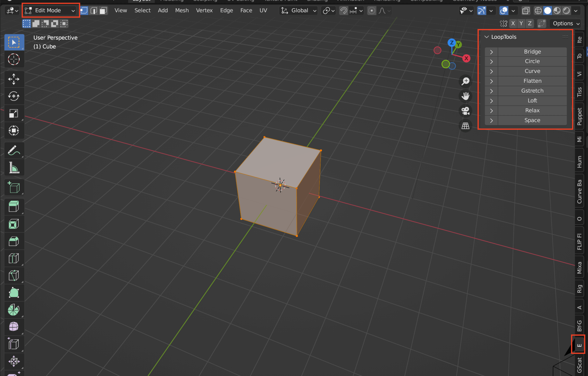Click the Relax LoopTools button
588x376 pixels.
532,110
